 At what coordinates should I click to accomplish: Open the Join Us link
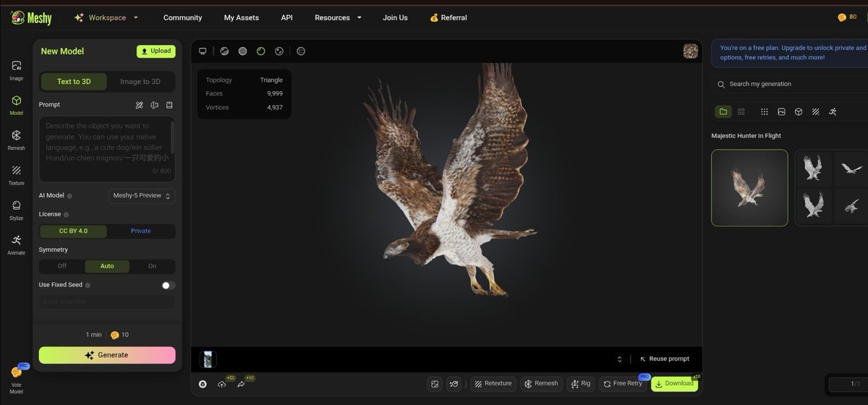point(395,17)
